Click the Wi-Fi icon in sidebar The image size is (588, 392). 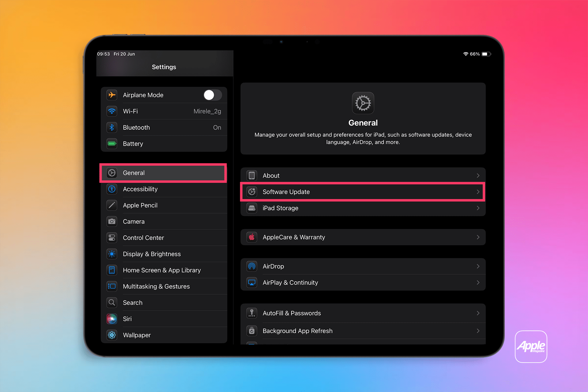[x=112, y=111]
